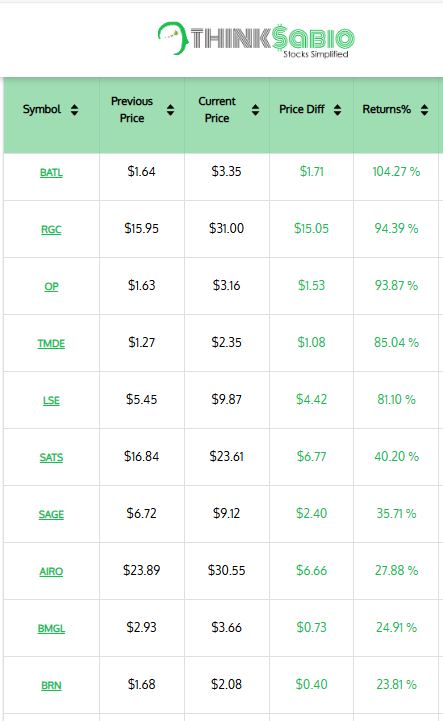Click the Price Diff header label

[302, 109]
